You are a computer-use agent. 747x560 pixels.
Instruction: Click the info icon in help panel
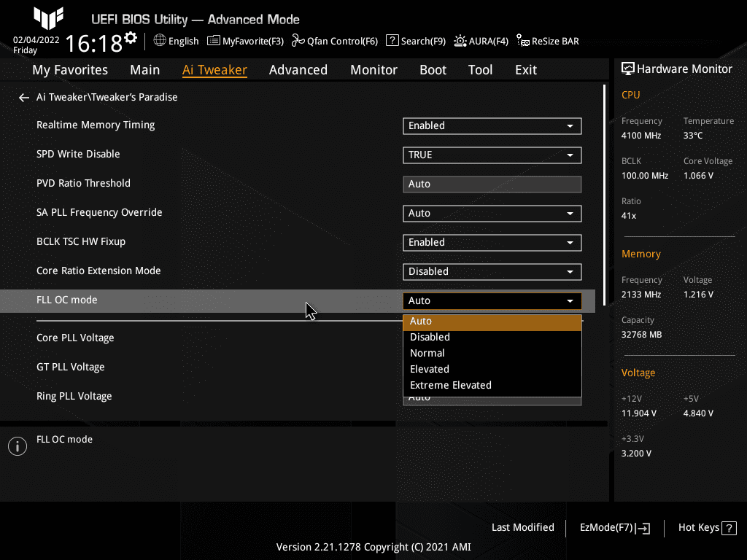pos(18,446)
